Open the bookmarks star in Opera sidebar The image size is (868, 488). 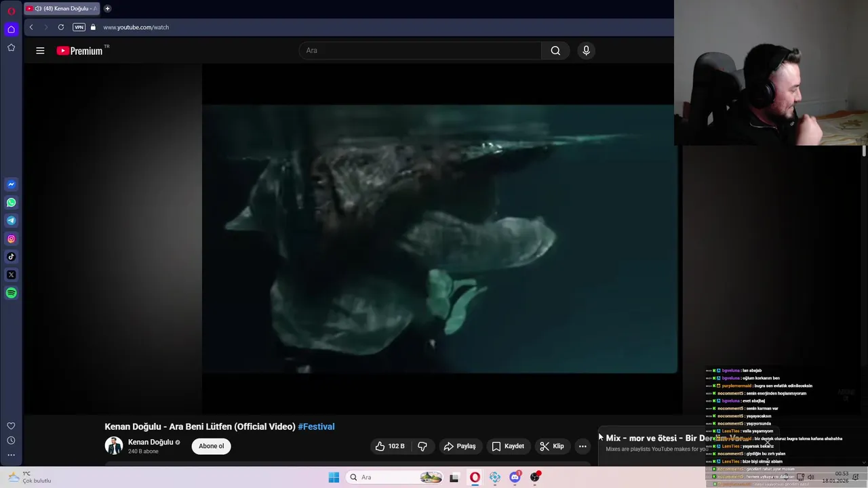(x=11, y=47)
